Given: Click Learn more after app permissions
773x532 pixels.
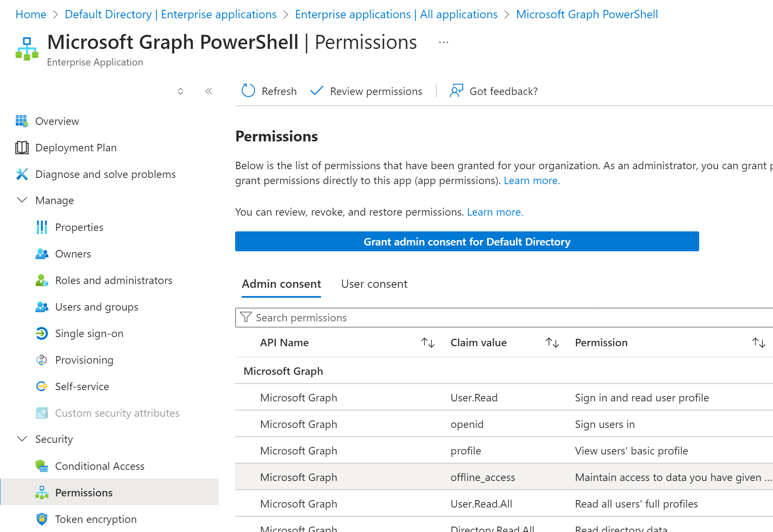Looking at the screenshot, I should 532,180.
